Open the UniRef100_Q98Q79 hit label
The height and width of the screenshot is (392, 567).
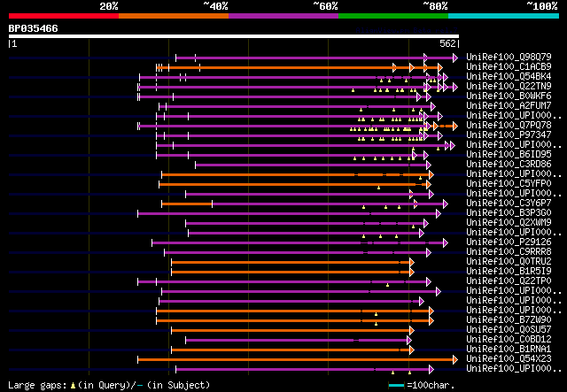point(509,57)
